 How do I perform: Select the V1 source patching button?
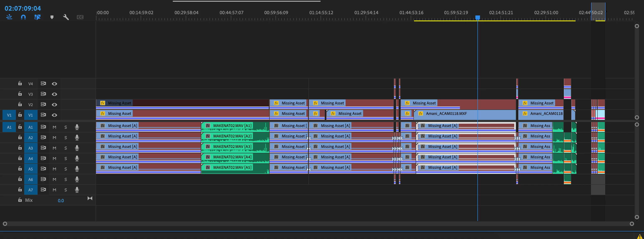(9, 115)
